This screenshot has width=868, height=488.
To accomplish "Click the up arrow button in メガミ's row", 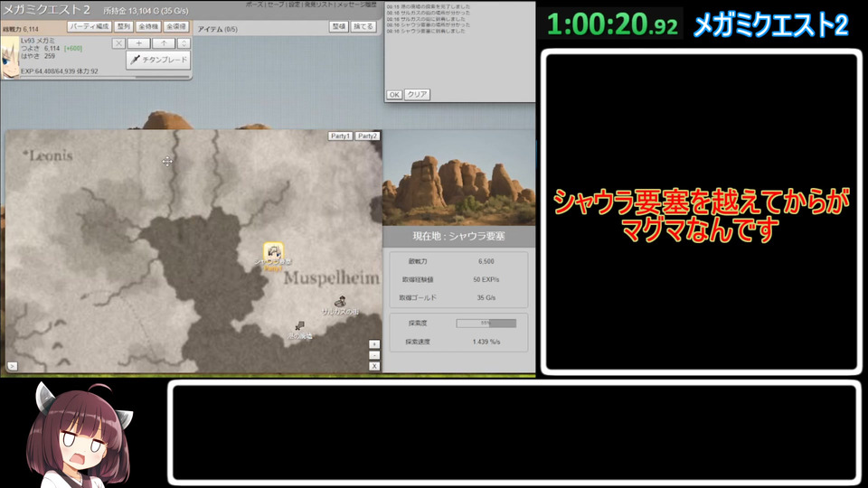I will coord(164,43).
